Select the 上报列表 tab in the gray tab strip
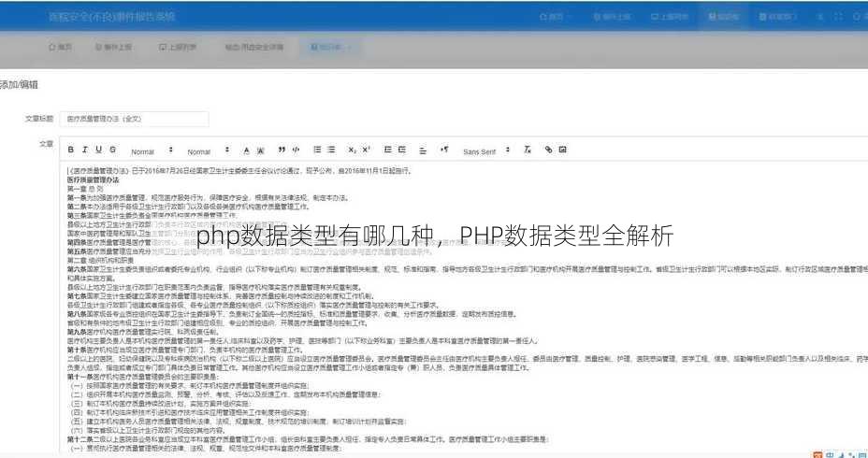 pos(178,48)
